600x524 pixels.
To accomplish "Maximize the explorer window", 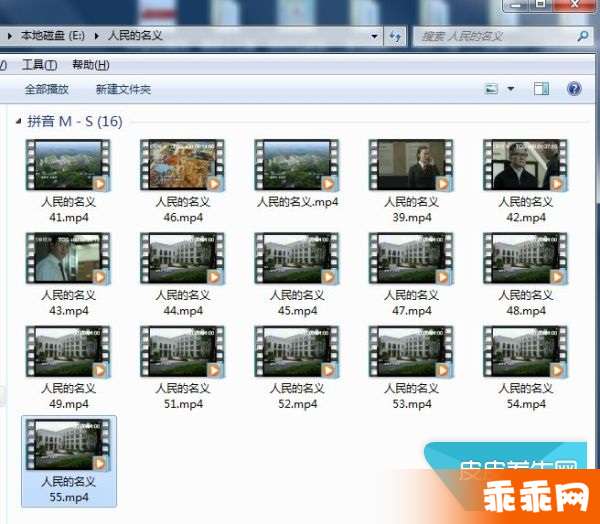I will pyautogui.click(x=540, y=5).
